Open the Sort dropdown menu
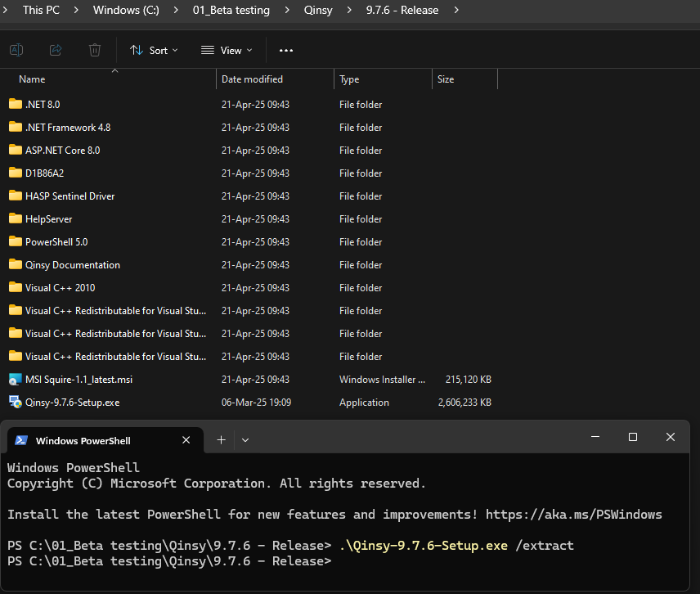The height and width of the screenshot is (594, 700). pyautogui.click(x=154, y=50)
